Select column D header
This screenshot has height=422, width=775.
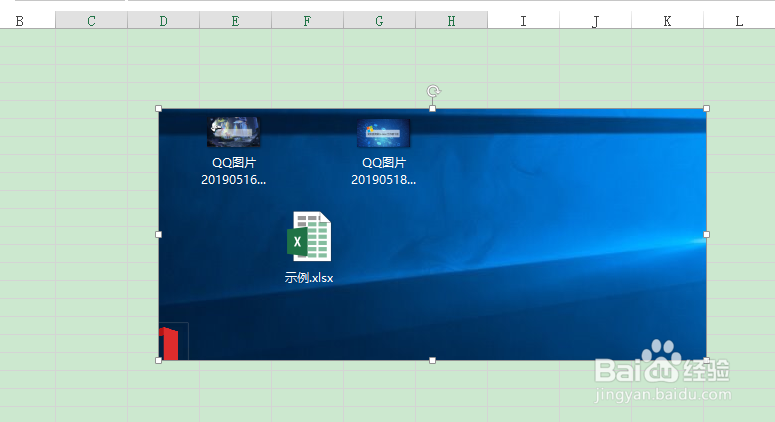point(164,21)
